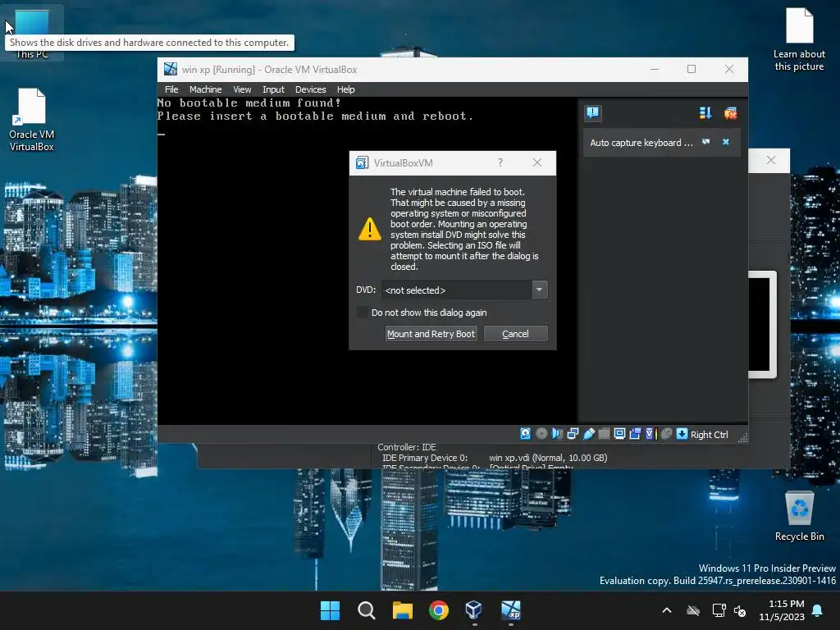Click the delete all notifications icon
Image resolution: width=840 pixels, height=630 pixels.
[730, 113]
